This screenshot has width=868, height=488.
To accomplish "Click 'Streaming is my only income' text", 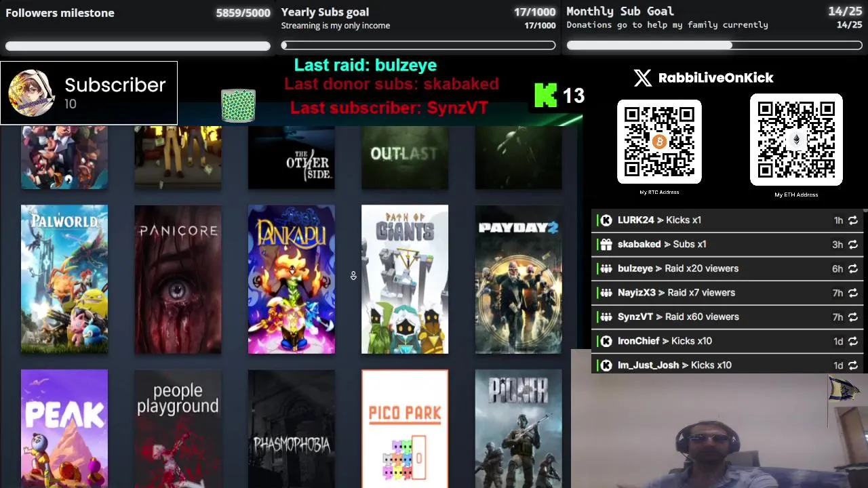I will [x=336, y=26].
